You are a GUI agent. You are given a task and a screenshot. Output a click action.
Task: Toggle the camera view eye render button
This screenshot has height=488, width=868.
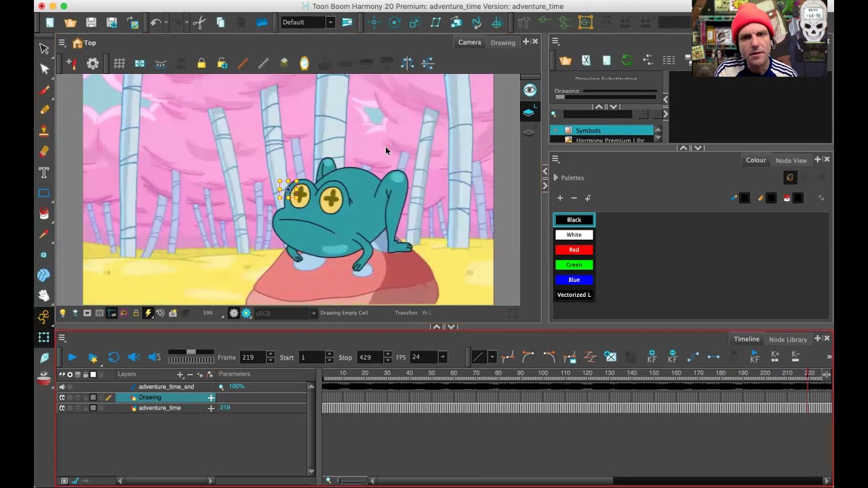pos(530,90)
